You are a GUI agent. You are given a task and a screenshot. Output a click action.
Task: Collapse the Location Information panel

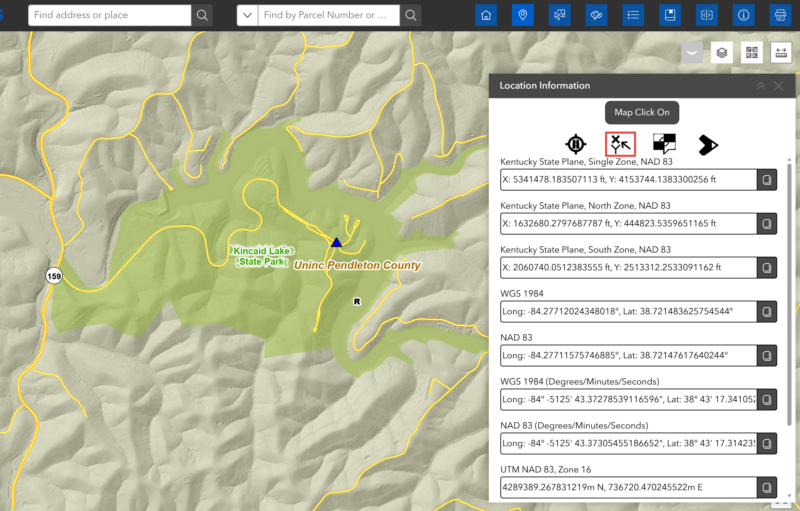[761, 86]
